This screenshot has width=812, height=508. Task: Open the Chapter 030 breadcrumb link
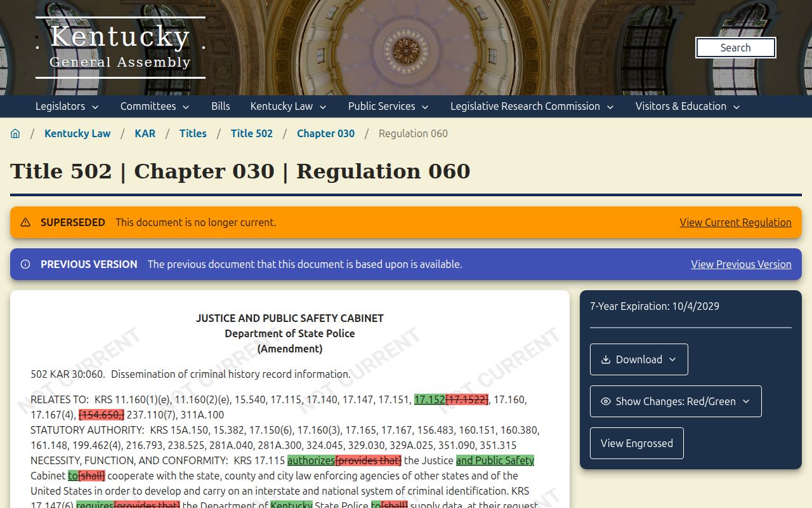point(326,133)
